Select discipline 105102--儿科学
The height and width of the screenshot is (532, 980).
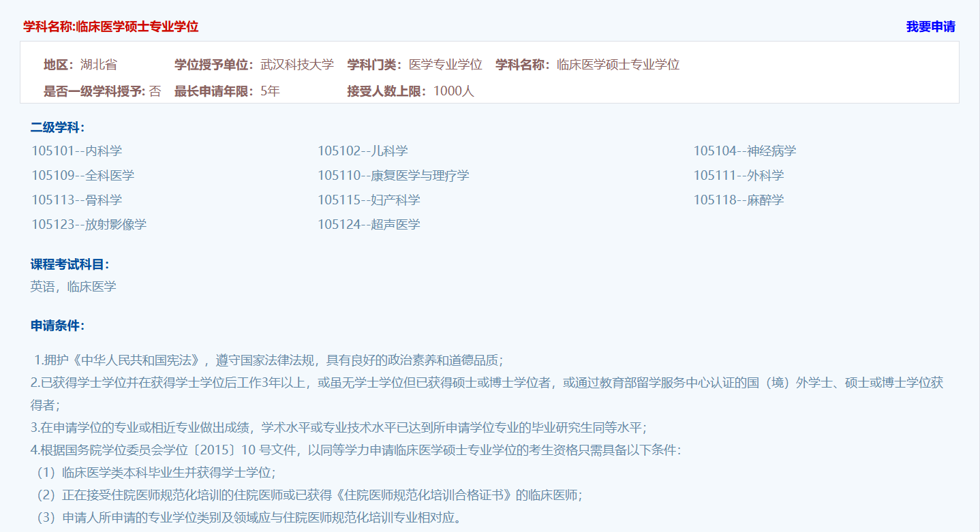point(363,151)
